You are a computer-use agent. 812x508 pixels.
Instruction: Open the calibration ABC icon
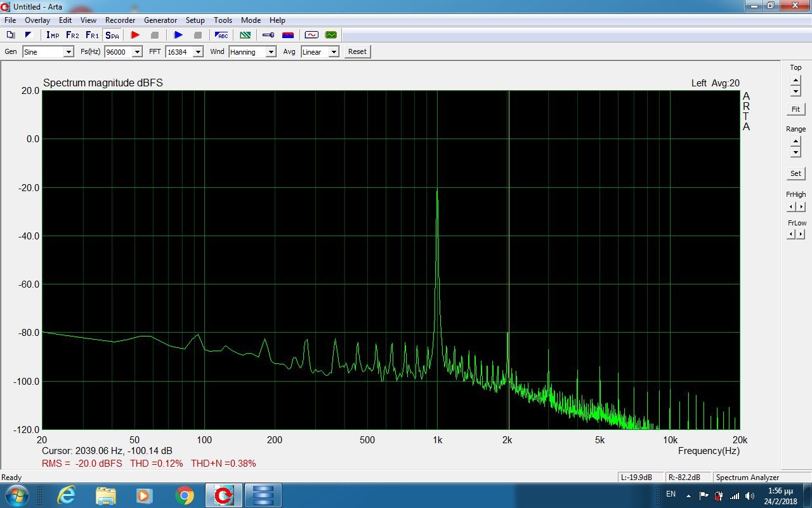tap(221, 35)
